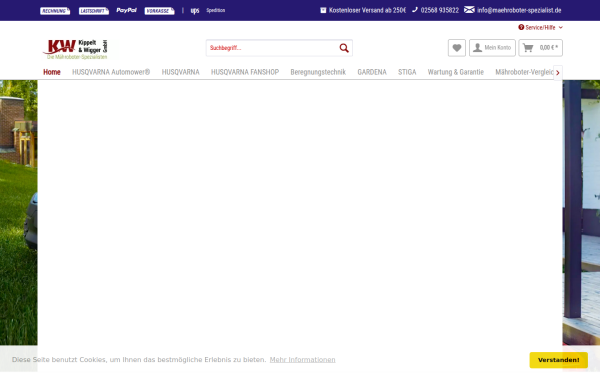The width and height of the screenshot is (600, 375).
Task: Click the email envelope icon
Action: pos(469,10)
